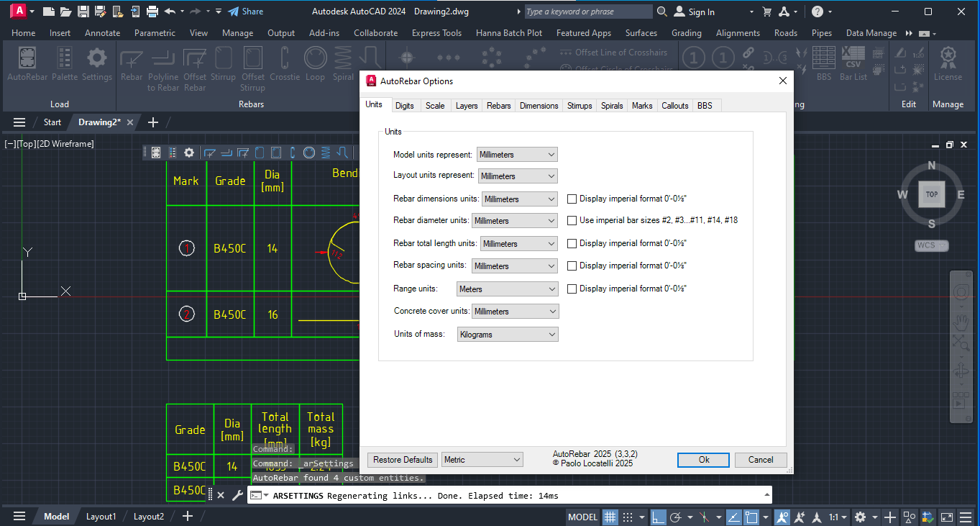Click the Restore Defaults button
Image resolution: width=980 pixels, height=526 pixels.
pyautogui.click(x=403, y=460)
